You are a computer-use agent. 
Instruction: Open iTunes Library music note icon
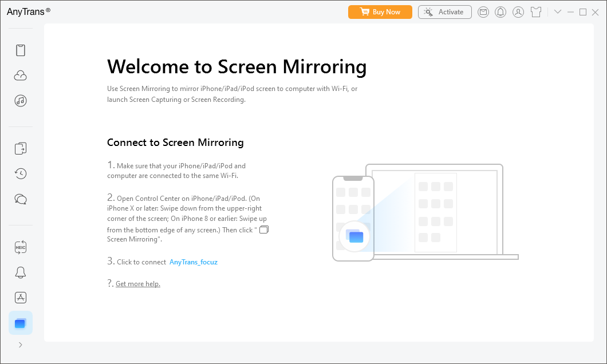pos(21,101)
